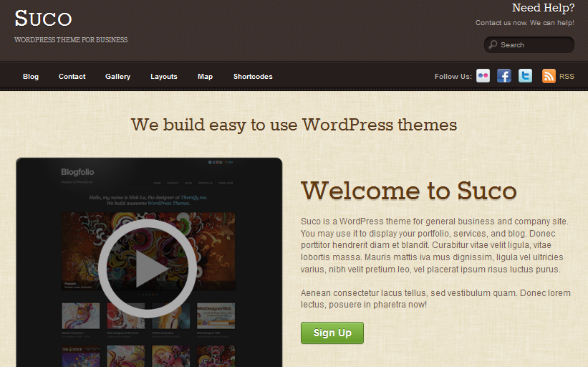Open the Flickr social icon

(x=483, y=76)
